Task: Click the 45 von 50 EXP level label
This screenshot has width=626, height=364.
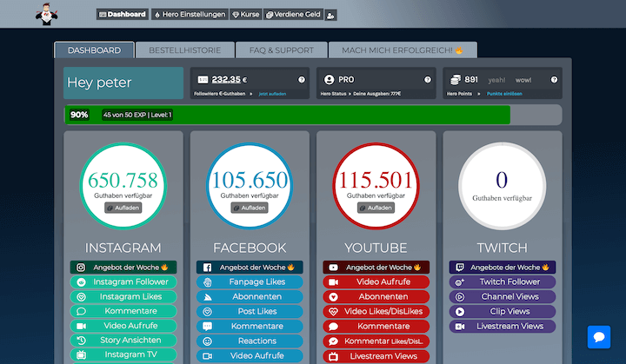Action: [x=137, y=115]
